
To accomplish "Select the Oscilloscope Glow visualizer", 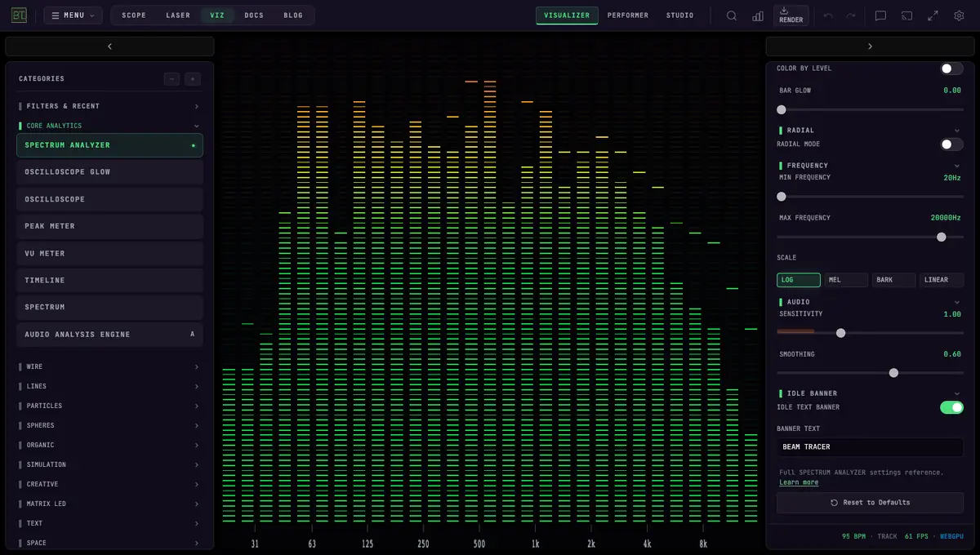I will [x=109, y=172].
